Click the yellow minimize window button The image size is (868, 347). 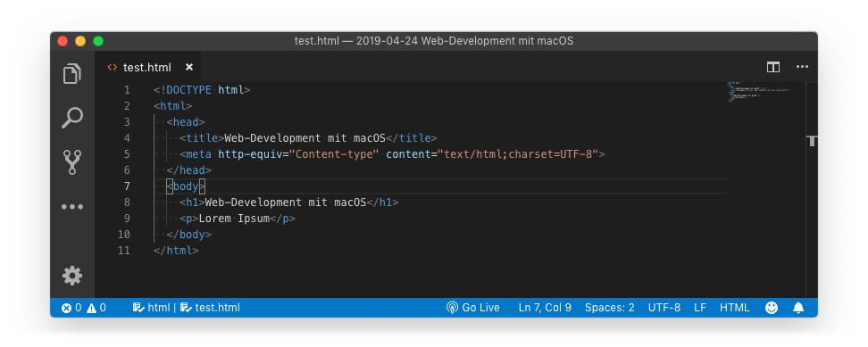(80, 41)
